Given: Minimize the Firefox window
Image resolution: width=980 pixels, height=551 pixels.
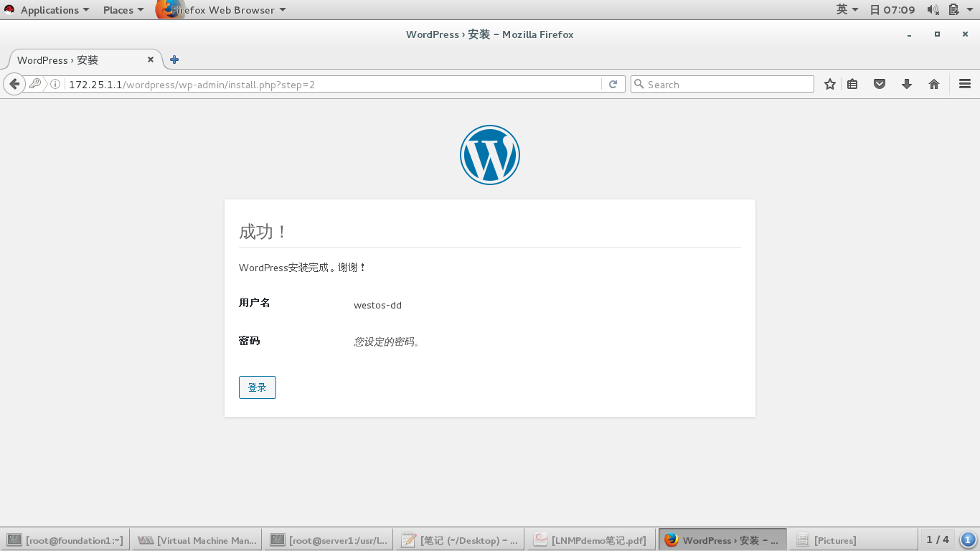Looking at the screenshot, I should pyautogui.click(x=910, y=34).
